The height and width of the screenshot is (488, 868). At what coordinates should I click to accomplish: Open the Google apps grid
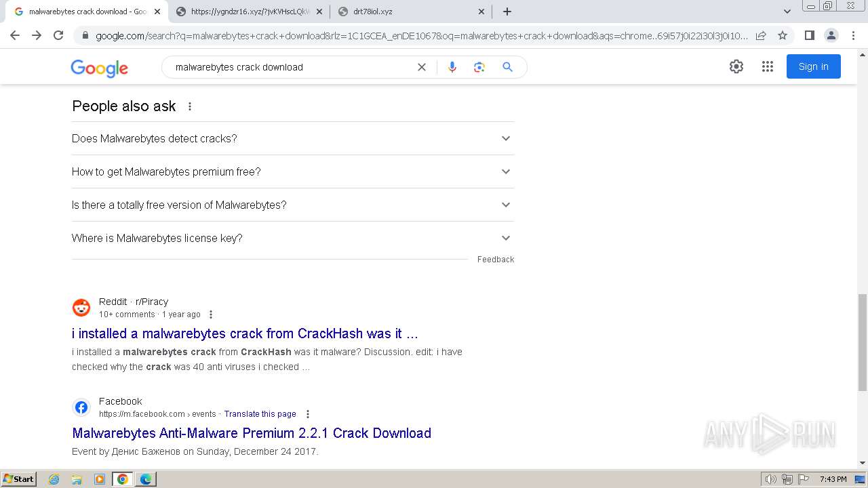768,66
